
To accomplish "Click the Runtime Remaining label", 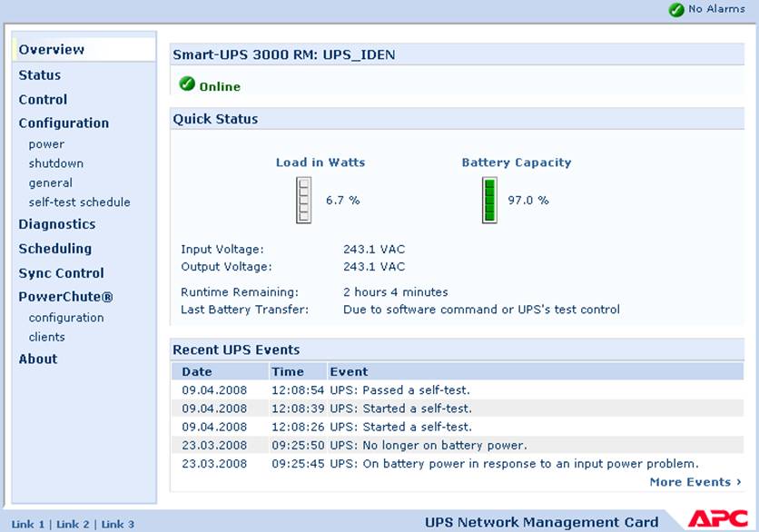I will click(240, 292).
